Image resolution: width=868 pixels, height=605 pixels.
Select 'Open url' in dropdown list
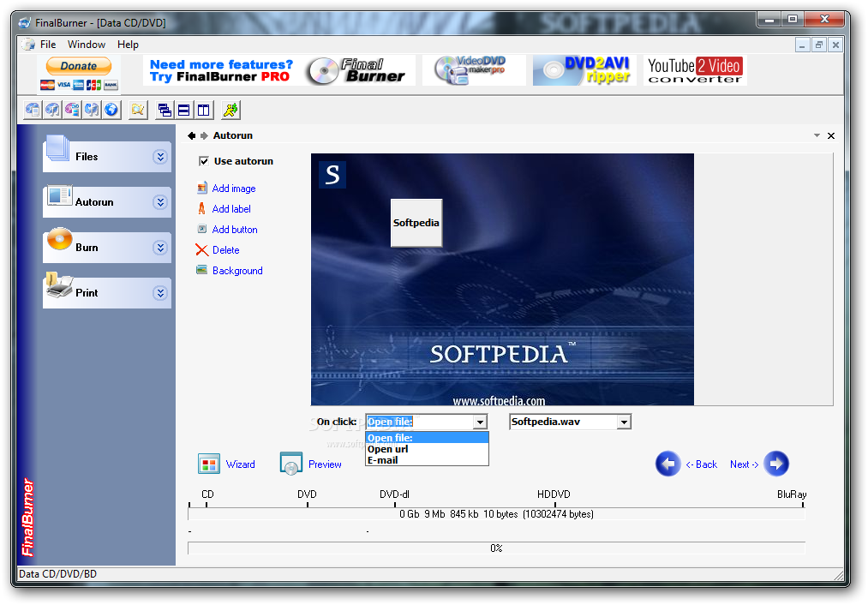point(427,449)
